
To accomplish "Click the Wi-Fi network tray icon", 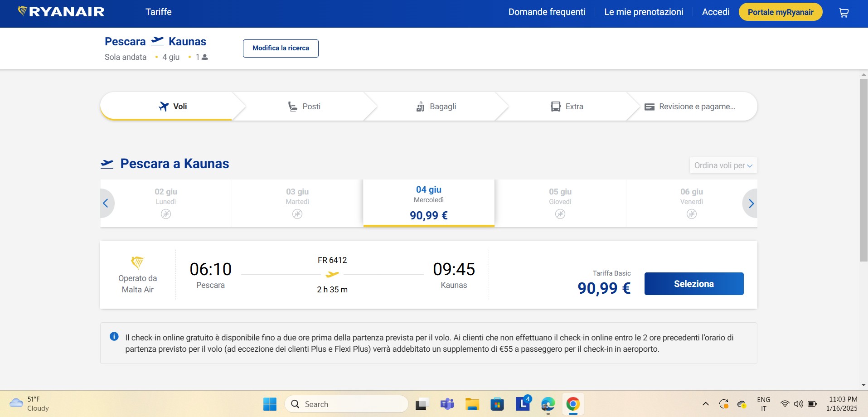I will pos(785,404).
